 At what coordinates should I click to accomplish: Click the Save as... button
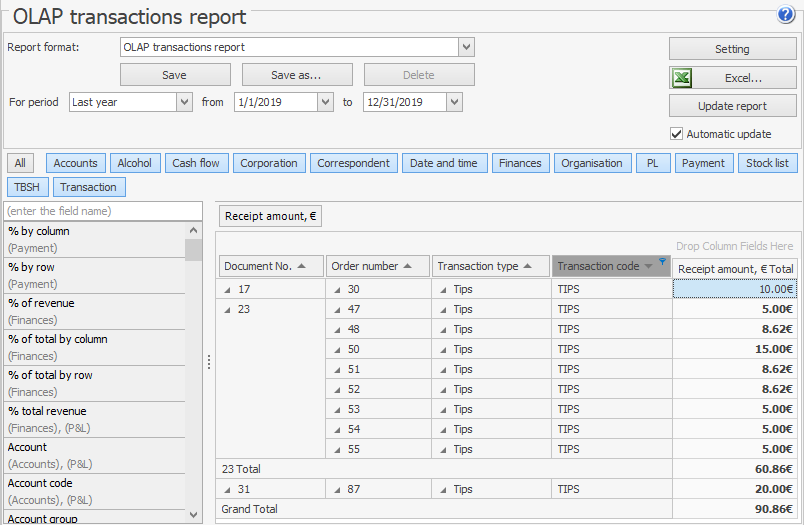297,75
